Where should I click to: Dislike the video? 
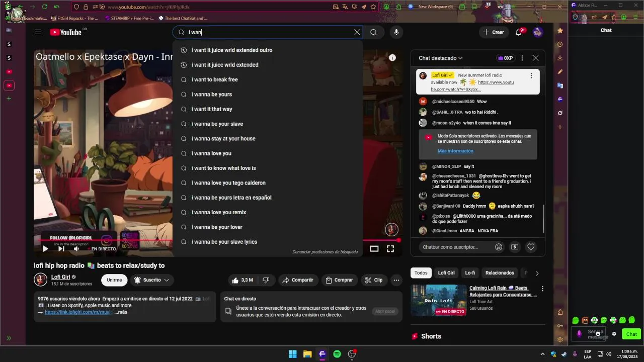tap(266, 280)
